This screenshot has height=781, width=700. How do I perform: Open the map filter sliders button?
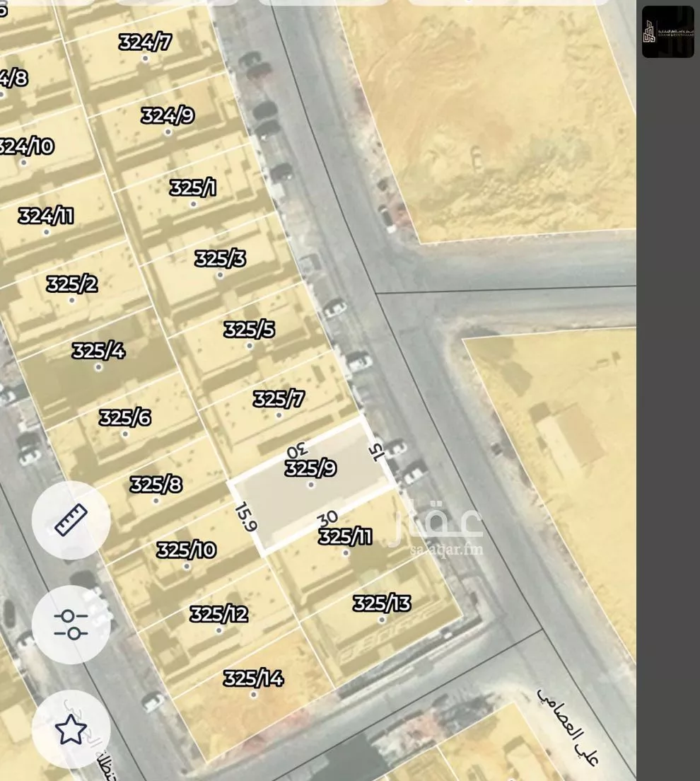(x=71, y=625)
